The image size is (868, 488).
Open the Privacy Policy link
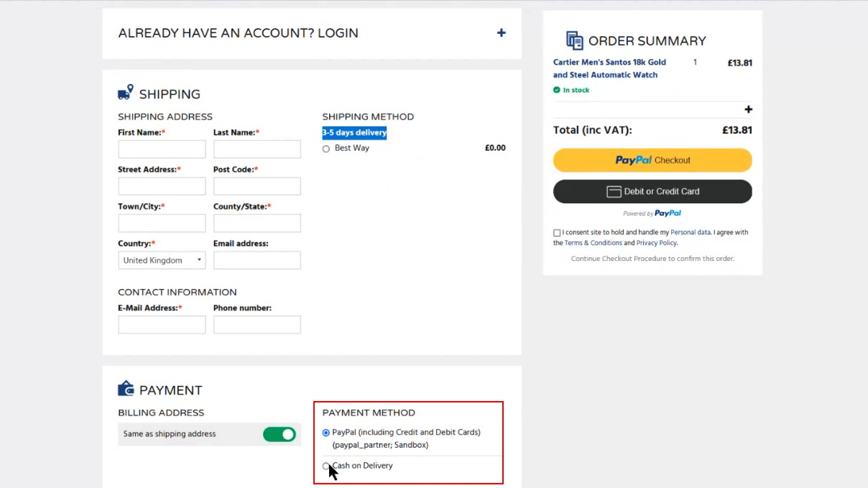point(657,243)
